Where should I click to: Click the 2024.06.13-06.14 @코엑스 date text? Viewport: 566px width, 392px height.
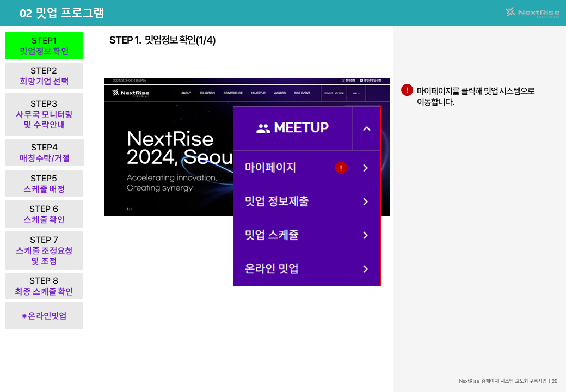[130, 81]
